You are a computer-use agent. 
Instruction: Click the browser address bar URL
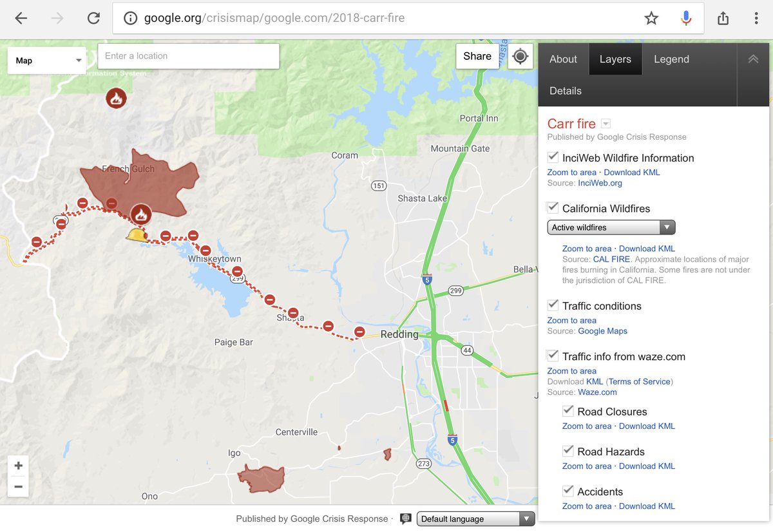(x=274, y=18)
